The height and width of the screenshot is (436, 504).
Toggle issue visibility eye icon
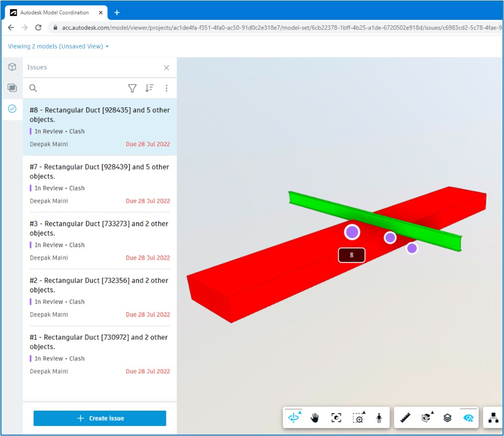[x=468, y=418]
